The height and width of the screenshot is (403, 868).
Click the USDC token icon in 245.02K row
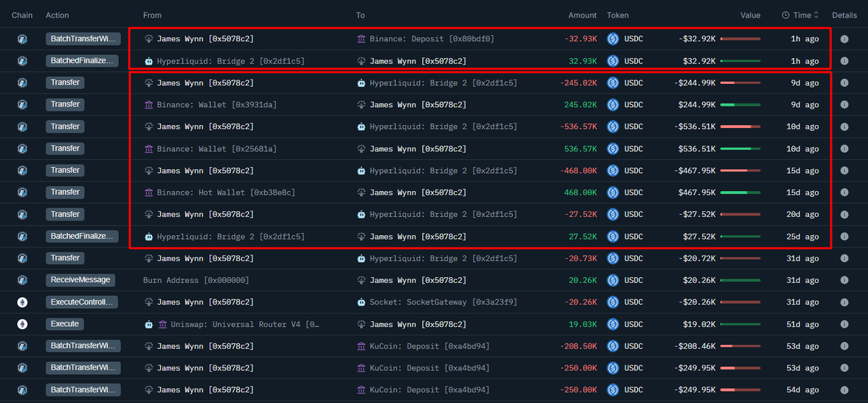[612, 105]
